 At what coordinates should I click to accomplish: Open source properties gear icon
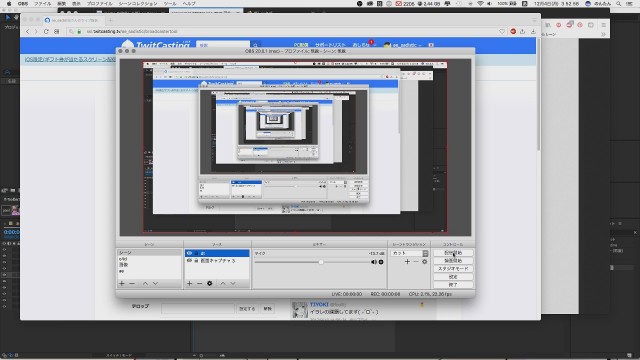point(209,283)
